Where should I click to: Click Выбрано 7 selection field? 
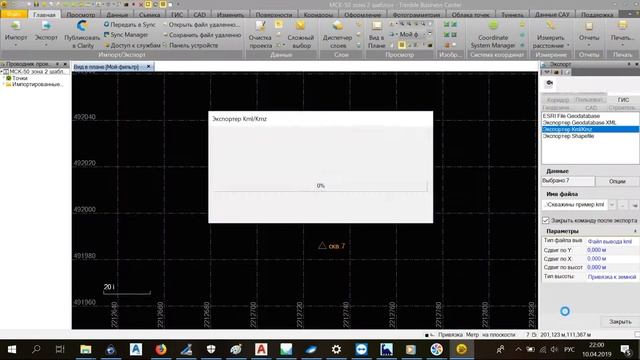[x=568, y=181]
